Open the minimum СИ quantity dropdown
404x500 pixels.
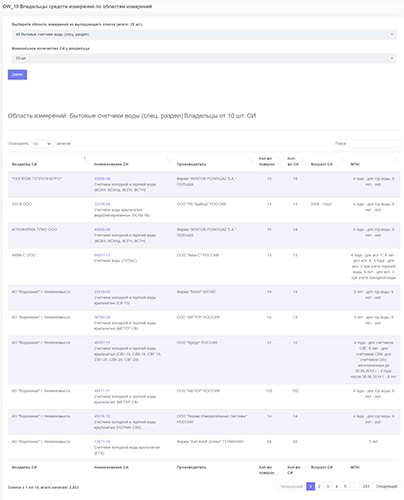click(204, 58)
